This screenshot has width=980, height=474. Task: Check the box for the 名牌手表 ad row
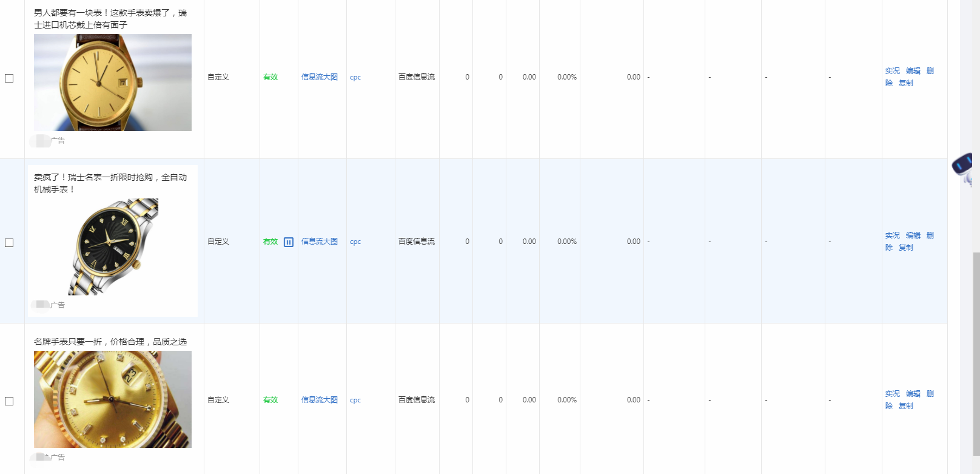pyautogui.click(x=9, y=401)
